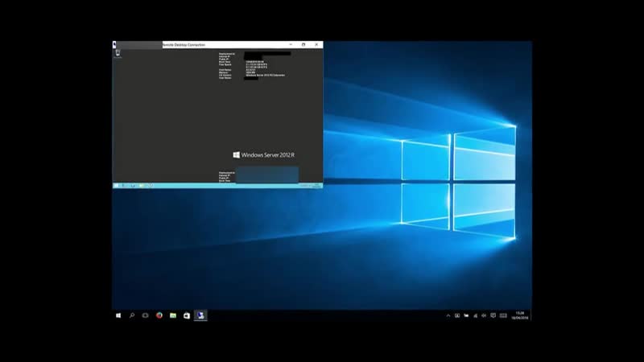Open Recycle Bin inside remote desktop
The image size is (644, 362).
pos(118,53)
